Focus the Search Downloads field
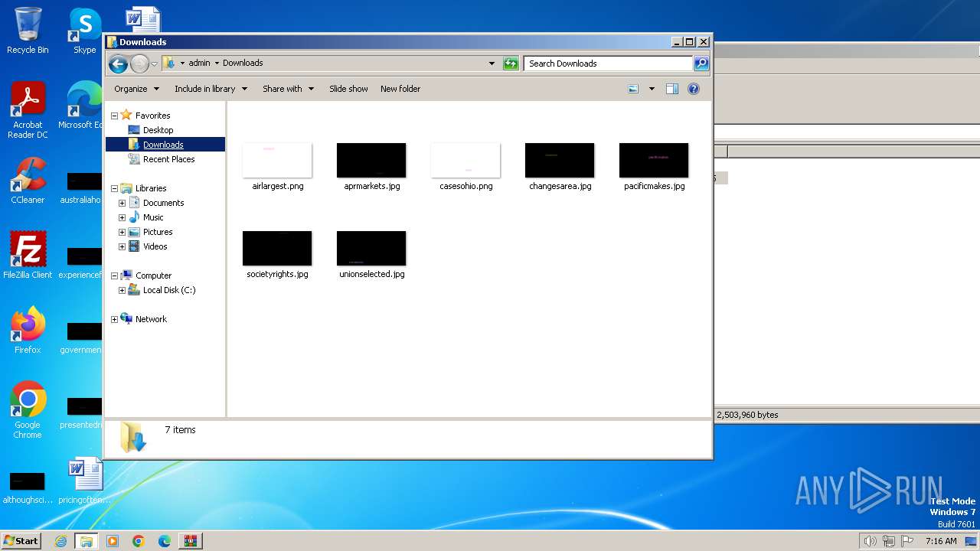The height and width of the screenshot is (551, 980). click(x=609, y=64)
